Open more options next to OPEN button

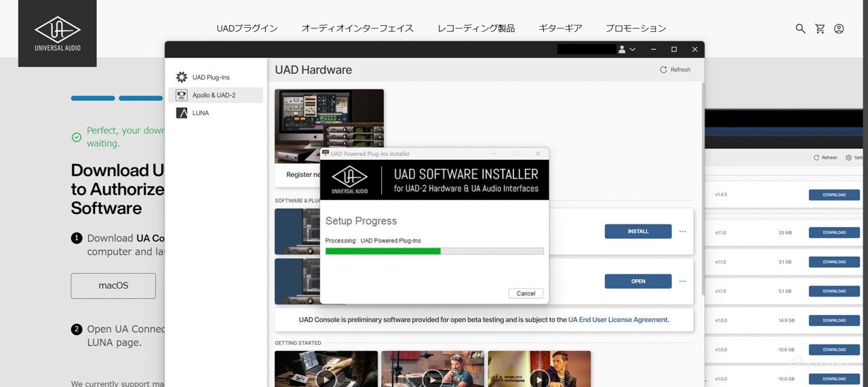[682, 281]
